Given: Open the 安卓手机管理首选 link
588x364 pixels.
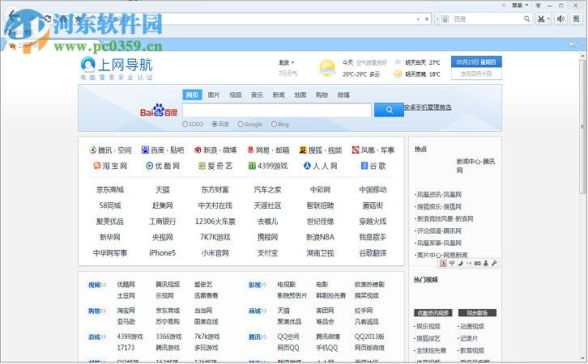Looking at the screenshot, I should tap(427, 107).
